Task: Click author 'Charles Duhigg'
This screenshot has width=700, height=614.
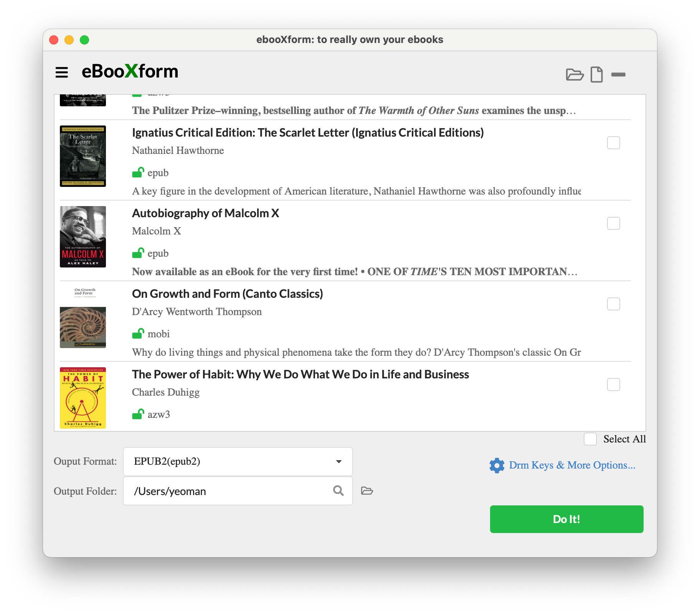Action: pos(166,392)
